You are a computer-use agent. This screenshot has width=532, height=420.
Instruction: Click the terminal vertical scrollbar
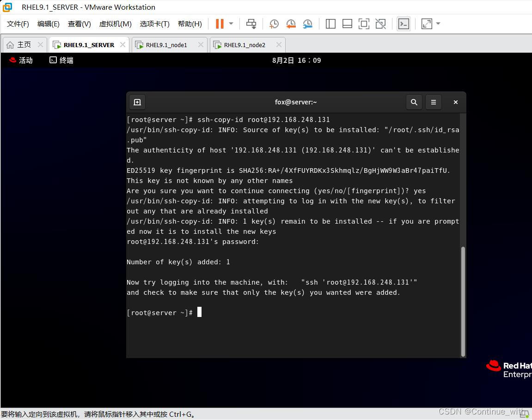(463, 301)
